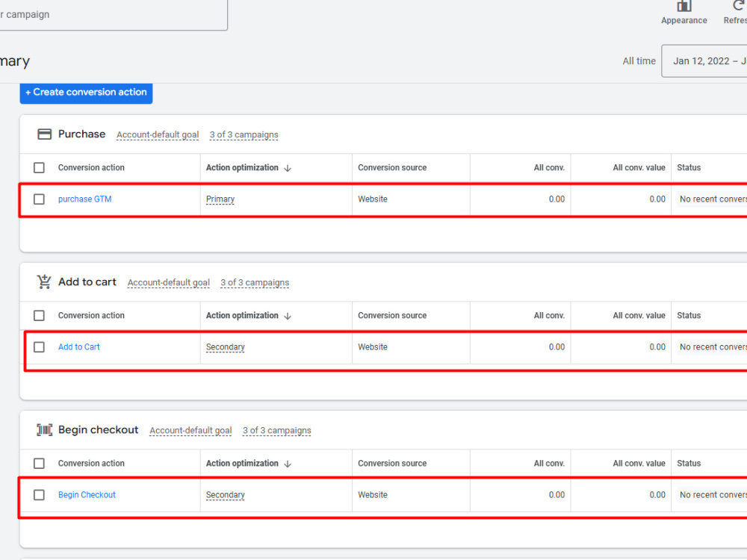Screen dimensions: 747x560
Task: Open the Add to Cart conversion action link
Action: click(x=79, y=347)
